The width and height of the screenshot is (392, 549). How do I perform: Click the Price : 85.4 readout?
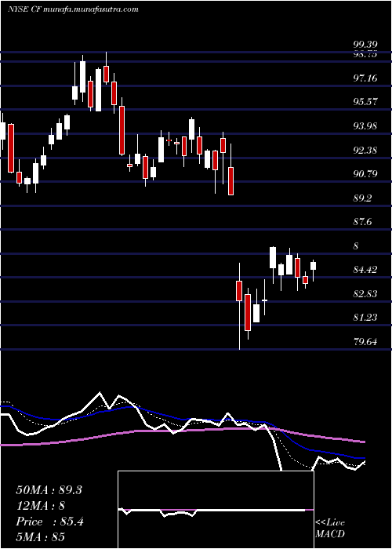(49, 522)
